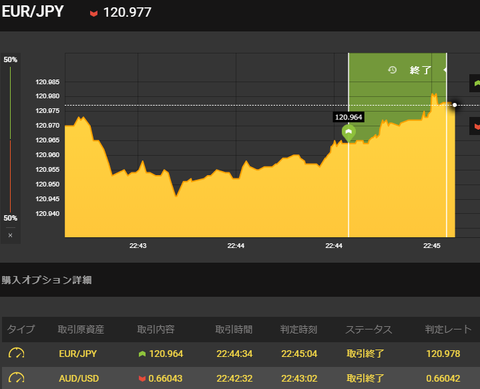Click the 判定時刻 column header
Screen dimensions: 480x389
(x=299, y=329)
